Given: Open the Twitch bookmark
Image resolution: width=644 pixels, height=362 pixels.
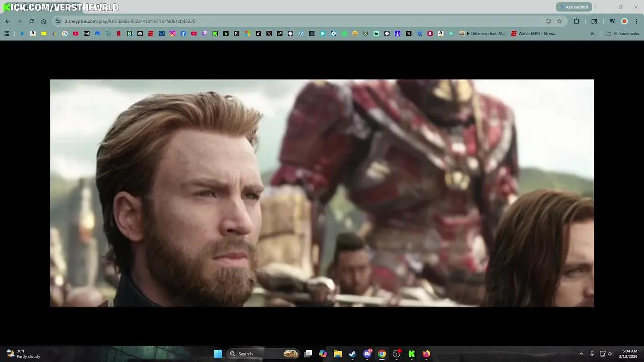Looking at the screenshot, I should point(204,34).
